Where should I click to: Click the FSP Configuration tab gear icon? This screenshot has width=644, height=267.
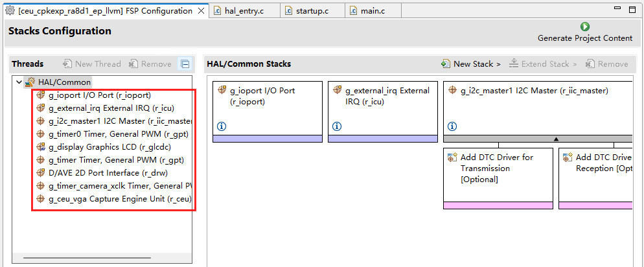(10, 10)
